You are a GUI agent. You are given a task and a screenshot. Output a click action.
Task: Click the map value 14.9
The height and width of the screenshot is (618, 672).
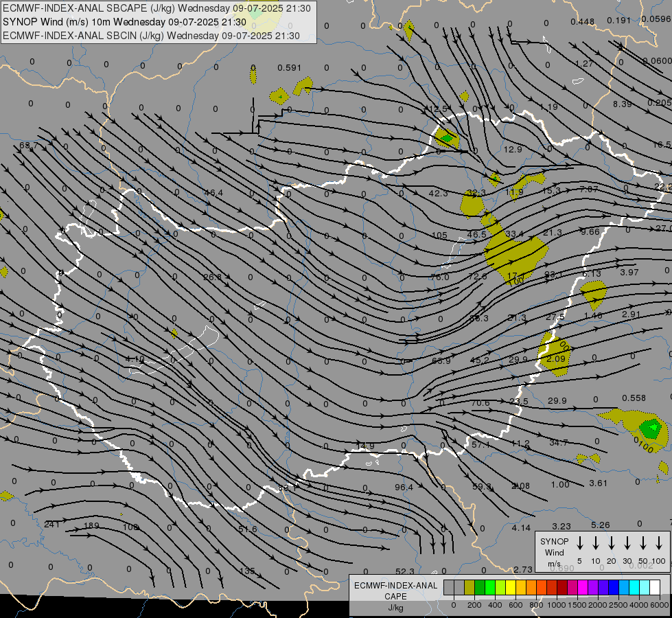click(x=365, y=446)
